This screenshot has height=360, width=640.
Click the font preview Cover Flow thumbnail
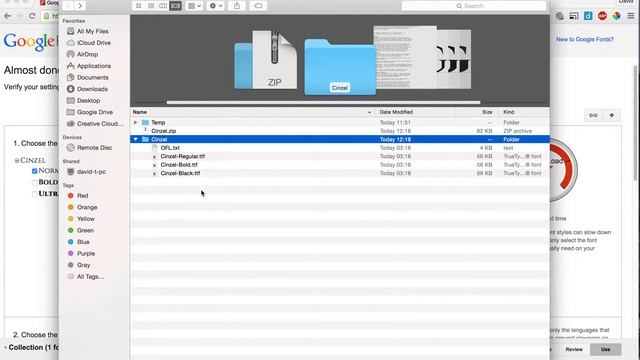454,59
